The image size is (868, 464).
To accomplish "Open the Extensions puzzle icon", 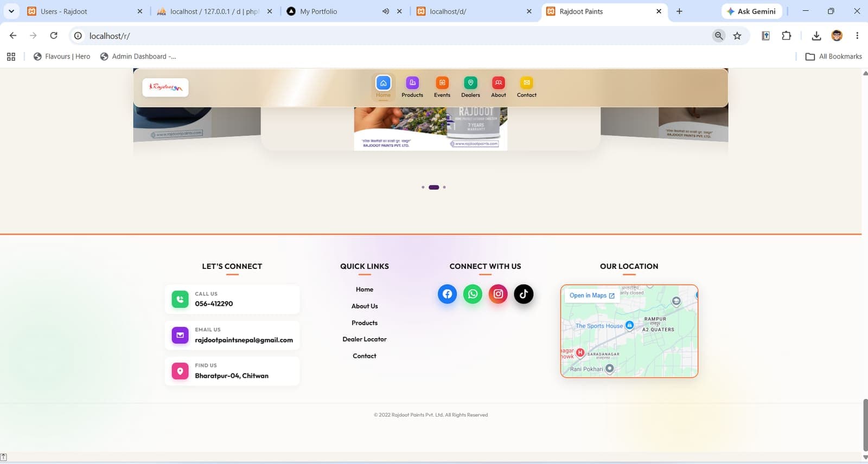I will (786, 36).
